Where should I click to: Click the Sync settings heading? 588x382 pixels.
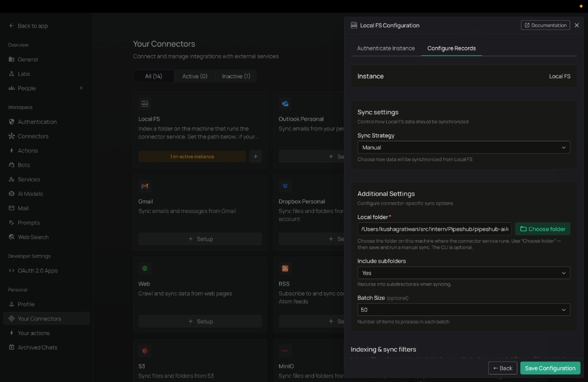pos(378,112)
